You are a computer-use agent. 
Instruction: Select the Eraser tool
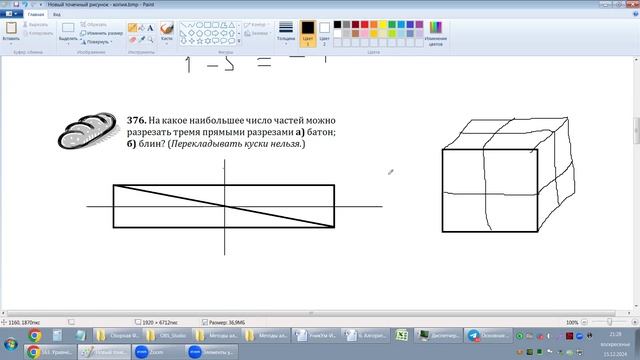coord(132,40)
